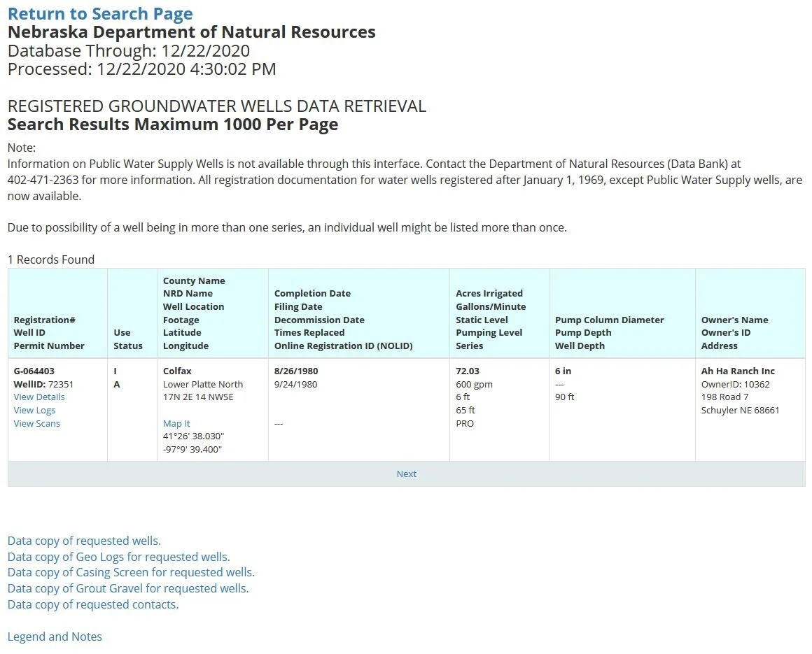Select the Pump Column Diameter header
This screenshot has height=654, width=812.
pyautogui.click(x=610, y=320)
